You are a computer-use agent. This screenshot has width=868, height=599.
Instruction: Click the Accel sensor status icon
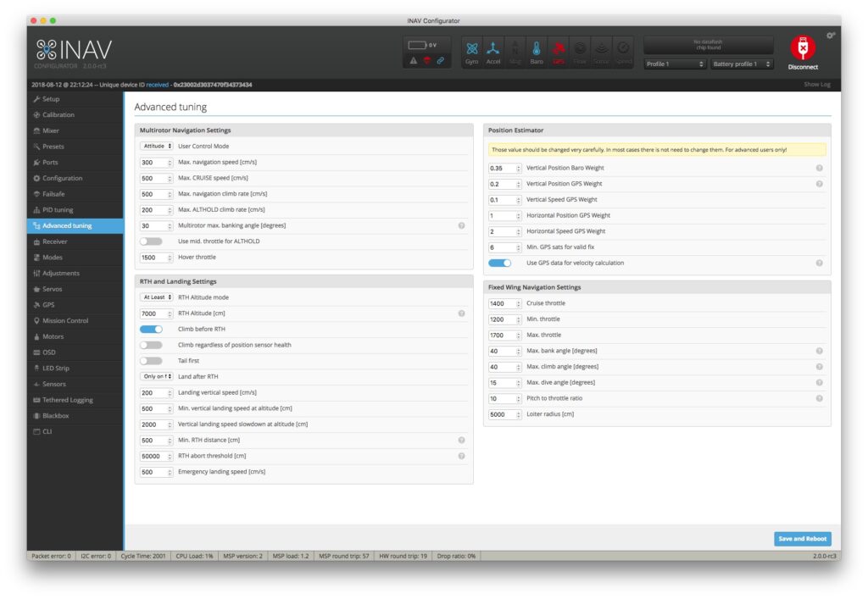pos(493,52)
